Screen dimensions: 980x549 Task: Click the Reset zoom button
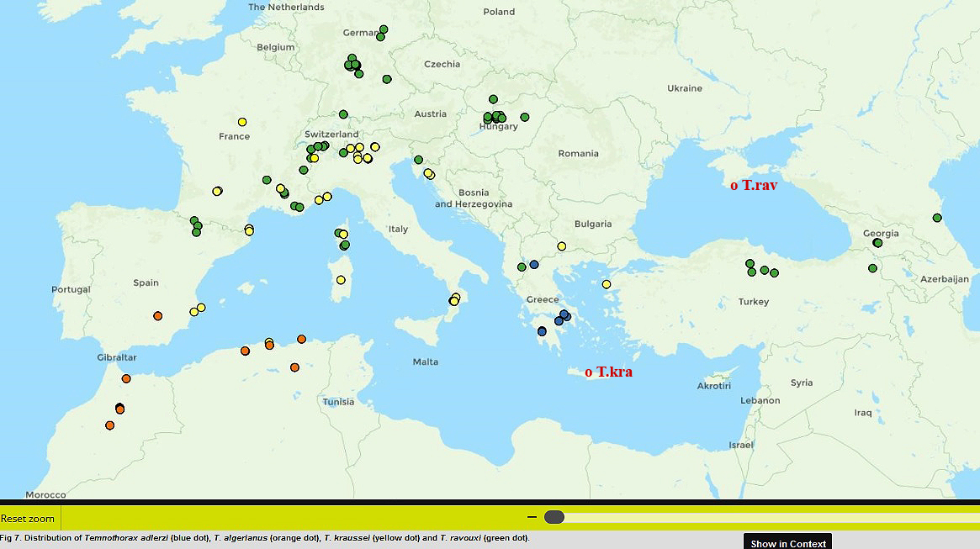28,519
